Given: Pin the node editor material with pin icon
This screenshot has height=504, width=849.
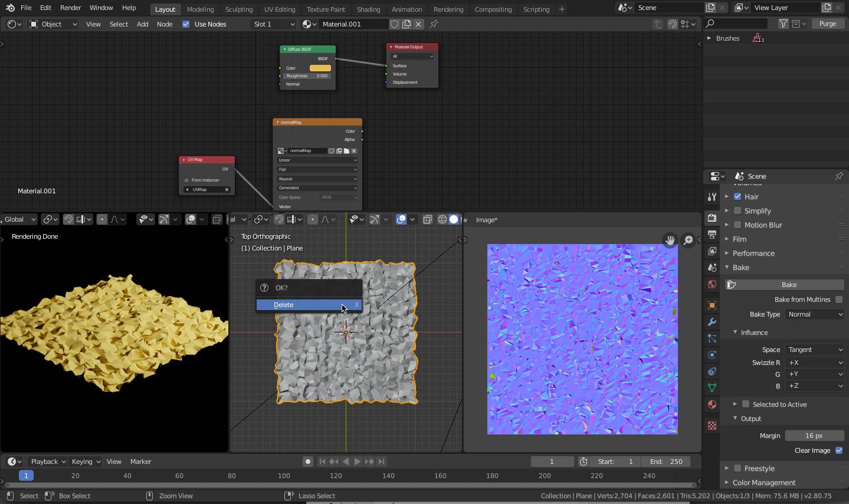Looking at the screenshot, I should (434, 24).
